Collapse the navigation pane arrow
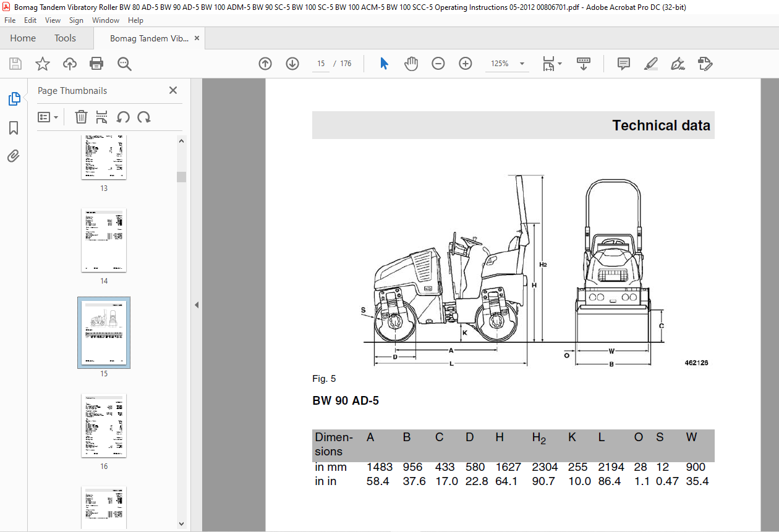779x532 pixels. tap(197, 305)
